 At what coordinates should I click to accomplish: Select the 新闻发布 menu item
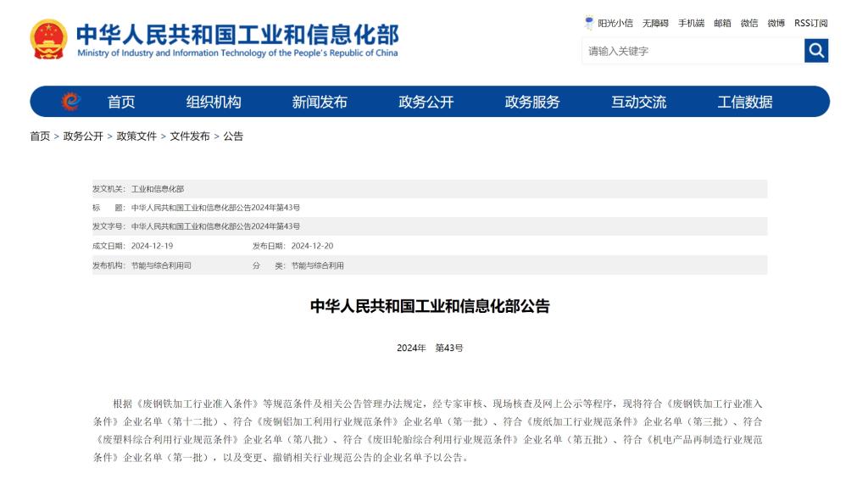tap(320, 102)
